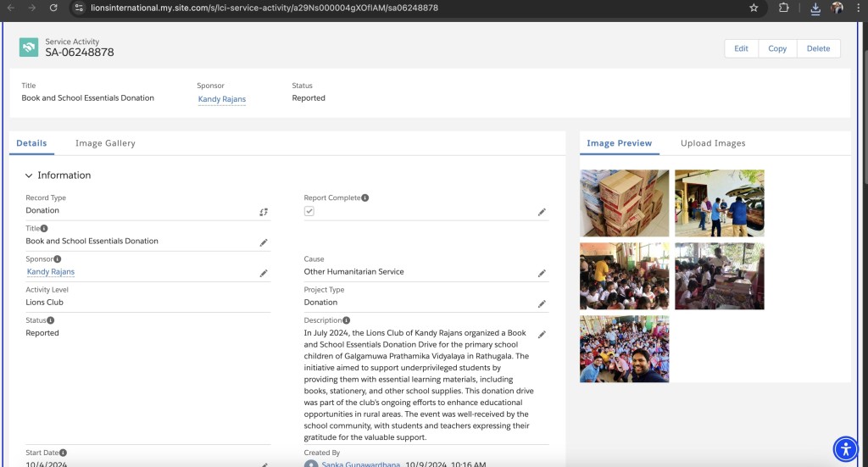868x467 pixels.
Task: Show info tooltip next to Description label
Action: pos(346,320)
